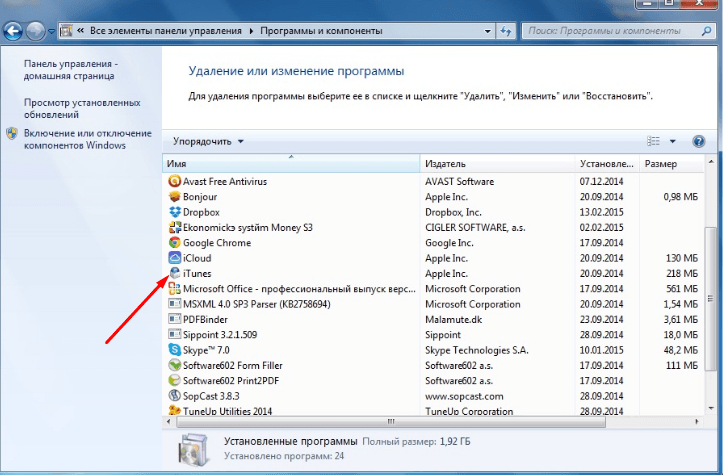This screenshot has height=475, width=723.
Task: Sort by the Издатель column header
Action: (x=497, y=163)
